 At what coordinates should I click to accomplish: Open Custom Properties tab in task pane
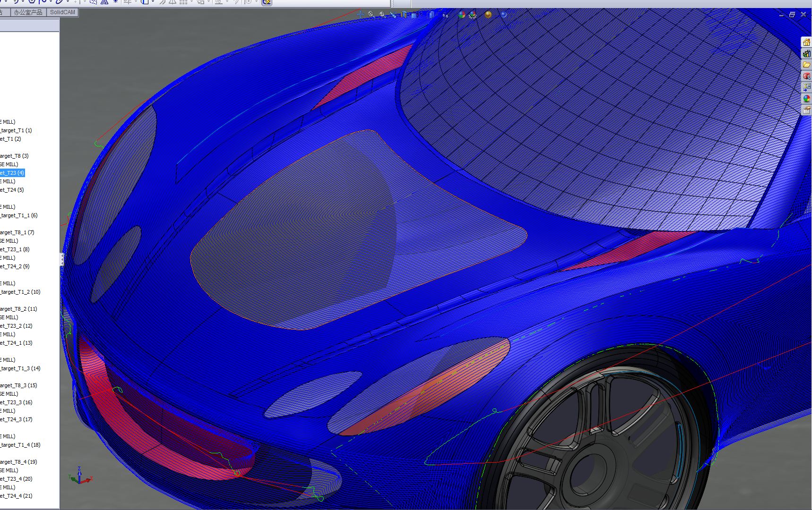pyautogui.click(x=806, y=110)
